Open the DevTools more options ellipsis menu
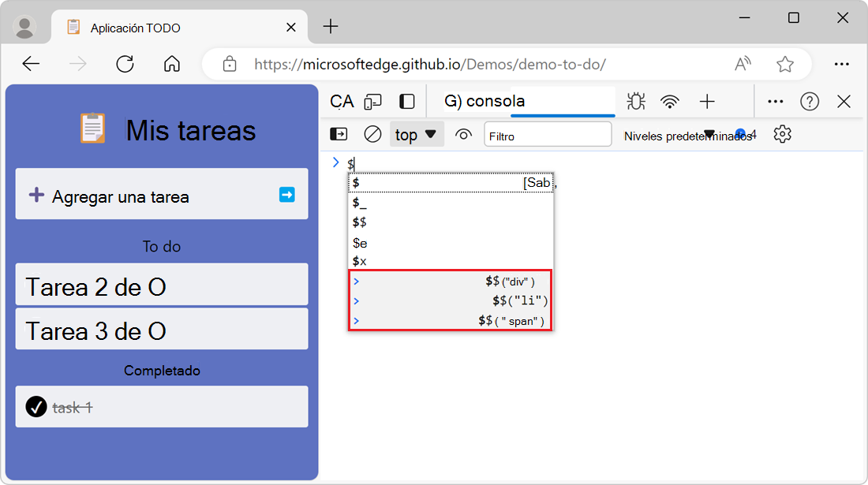 tap(776, 101)
